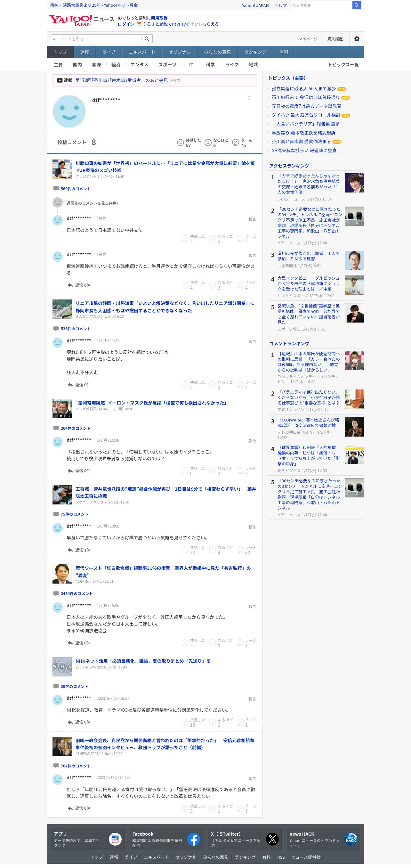Click the reply arrow icon on the 東海道新幹線 comment
This screenshot has width=411, height=868.
point(70,285)
